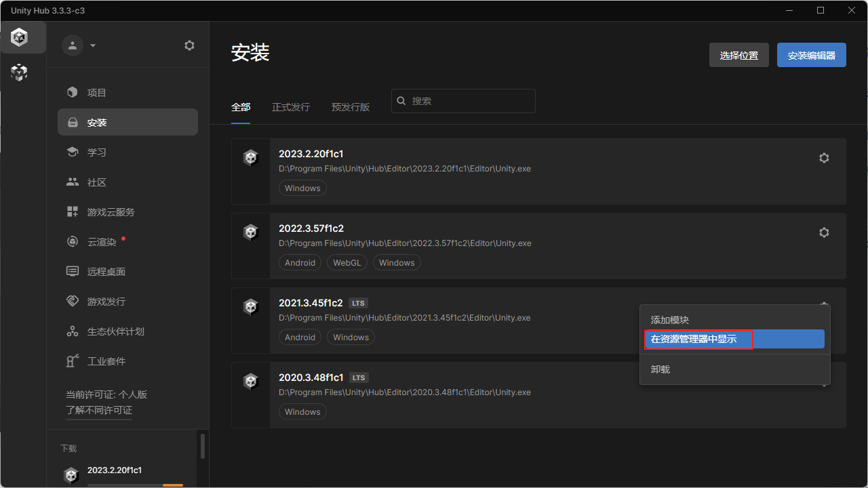Click the Unity icon of 2023.2.20f1c1 install
Screen dimensions: 868x488
pos(251,158)
